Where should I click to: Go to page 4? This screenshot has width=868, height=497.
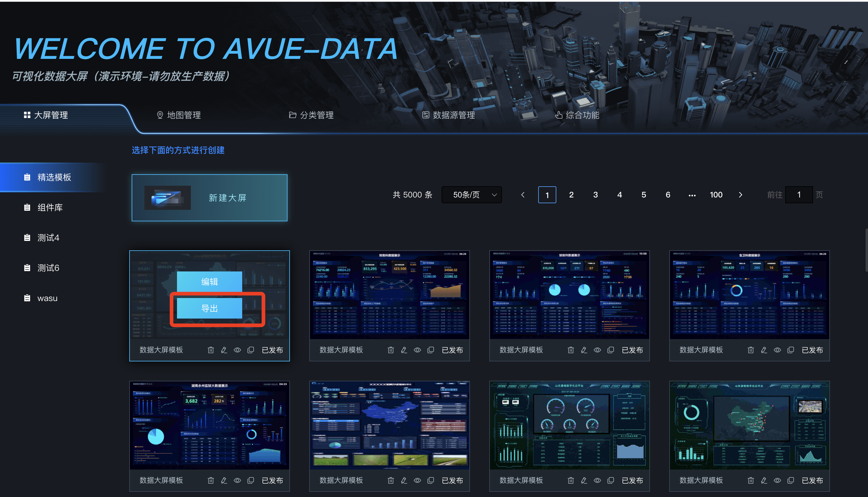tap(620, 194)
